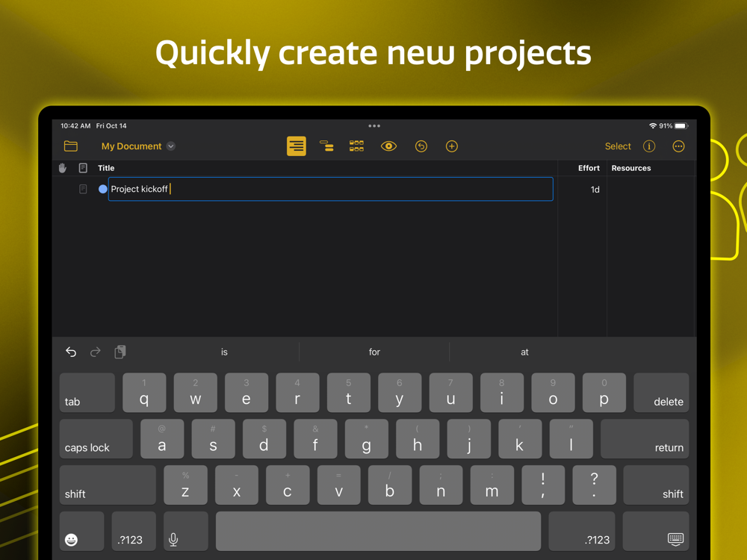Switch to the Gantt chart view
This screenshot has width=747, height=560.
(x=326, y=146)
